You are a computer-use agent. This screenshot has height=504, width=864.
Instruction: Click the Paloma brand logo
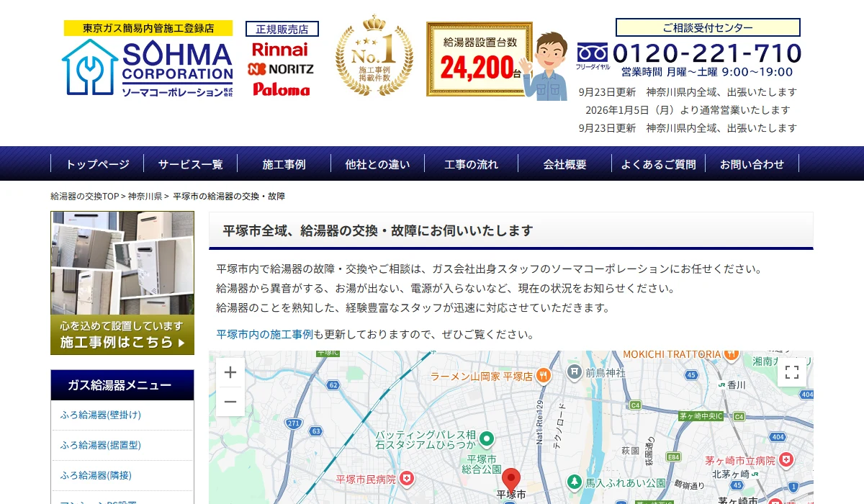coord(281,89)
